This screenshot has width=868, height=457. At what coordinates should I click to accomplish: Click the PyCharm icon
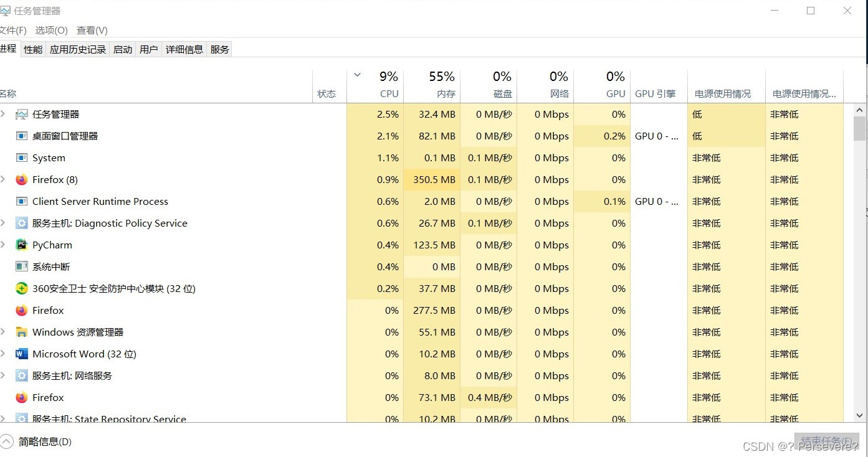22,245
